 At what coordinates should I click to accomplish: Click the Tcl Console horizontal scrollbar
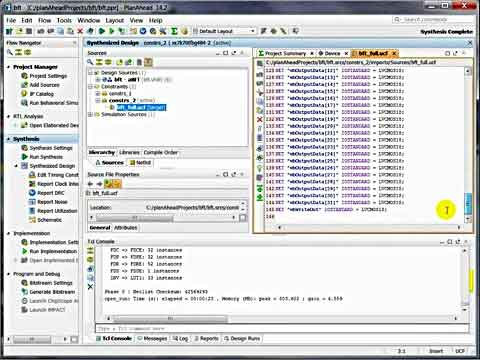click(x=282, y=318)
